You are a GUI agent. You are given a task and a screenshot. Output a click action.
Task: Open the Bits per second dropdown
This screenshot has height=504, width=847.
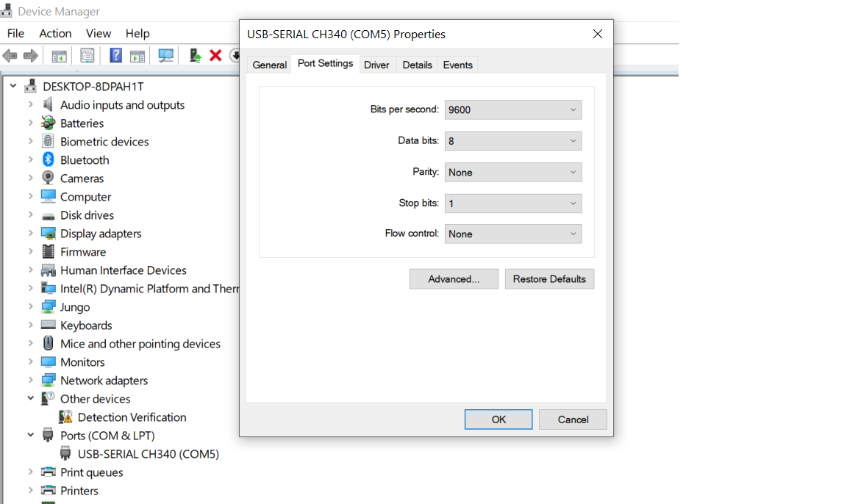point(513,109)
